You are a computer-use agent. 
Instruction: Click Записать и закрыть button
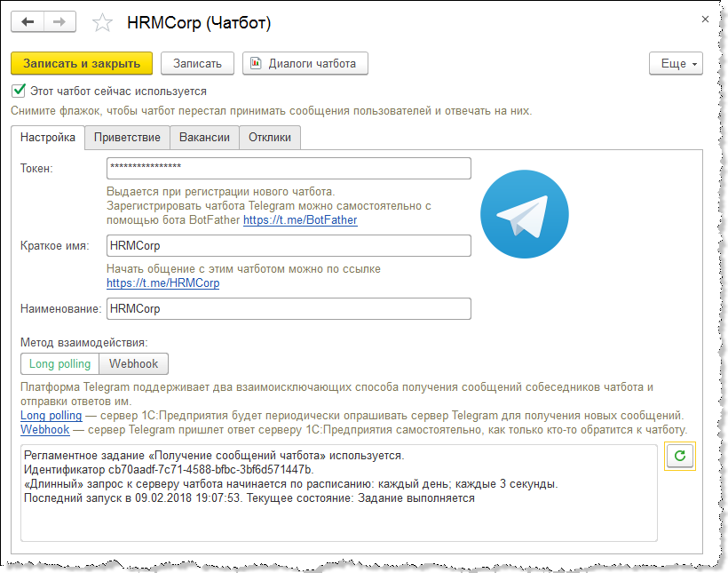[82, 64]
